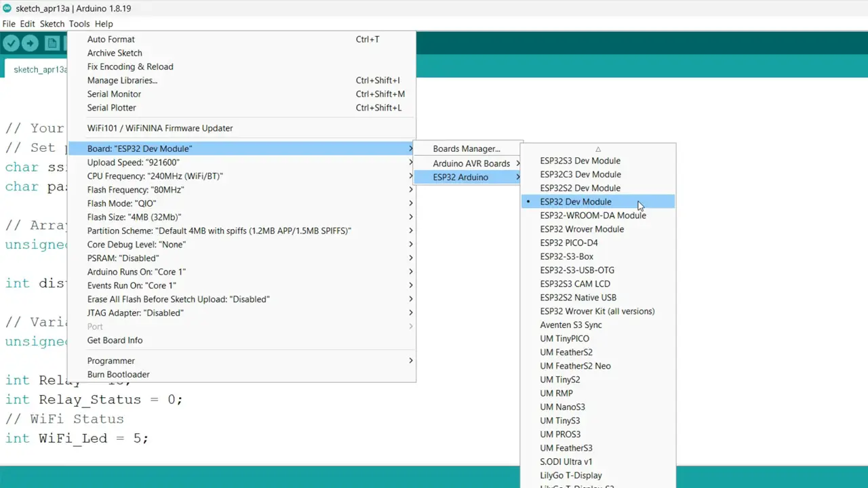Click the Tools menu bar item
Viewport: 868px width, 488px height.
79,24
